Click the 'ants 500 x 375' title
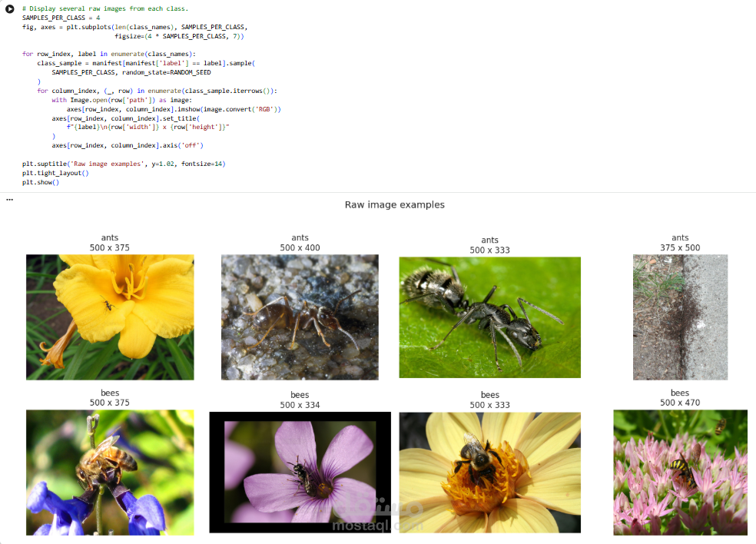756x544 pixels. click(x=110, y=243)
